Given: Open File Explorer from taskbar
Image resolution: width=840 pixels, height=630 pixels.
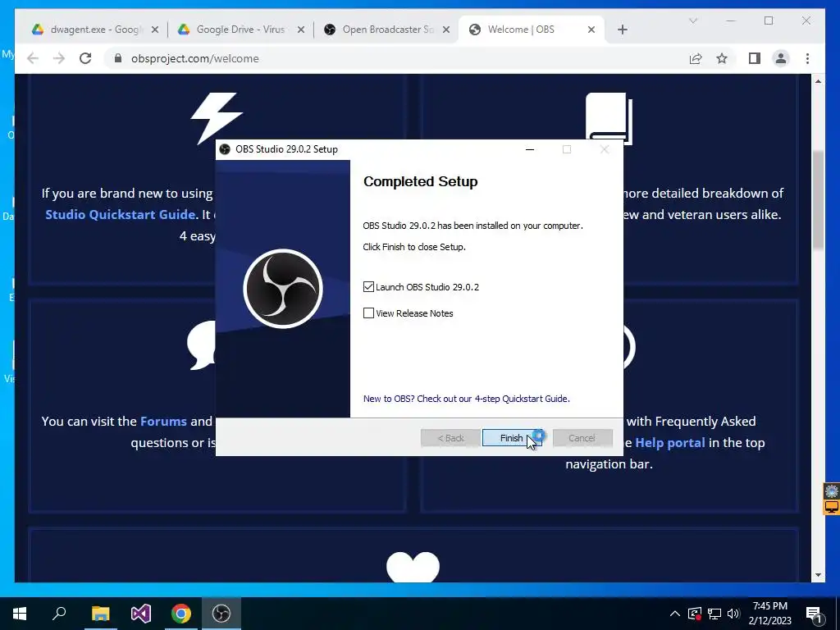Looking at the screenshot, I should click(x=100, y=613).
